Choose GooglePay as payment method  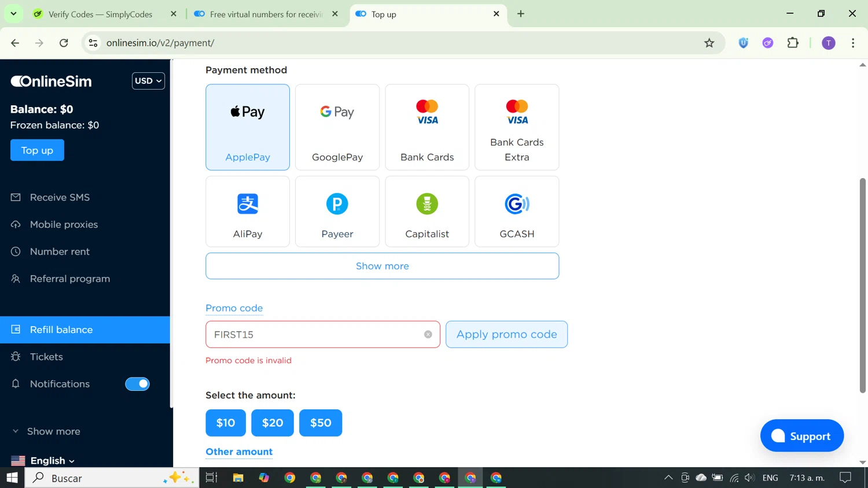pyautogui.click(x=337, y=127)
